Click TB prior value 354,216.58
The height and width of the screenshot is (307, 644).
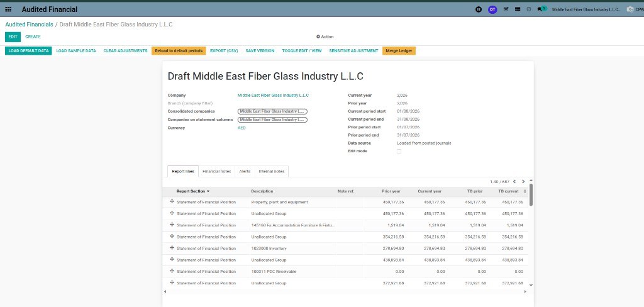point(475,237)
